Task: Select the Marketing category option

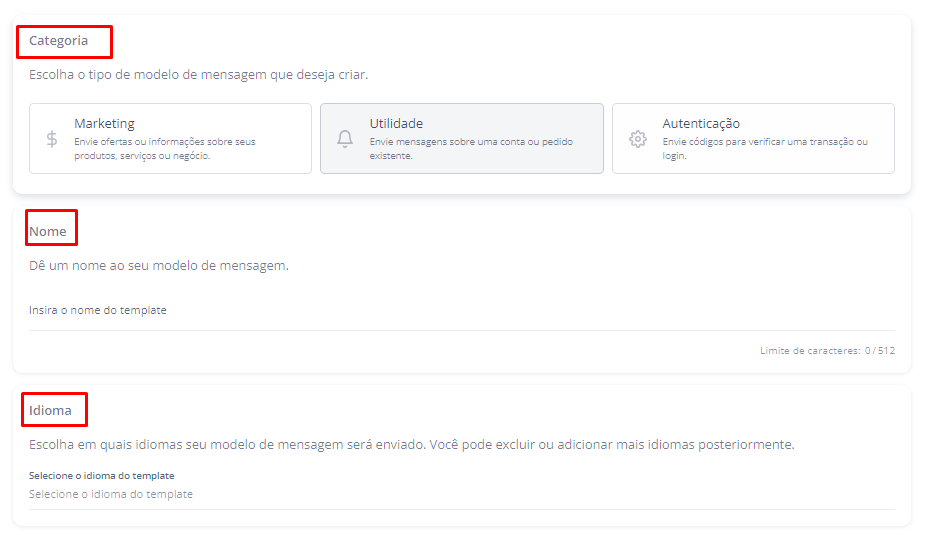Action: click(170, 139)
